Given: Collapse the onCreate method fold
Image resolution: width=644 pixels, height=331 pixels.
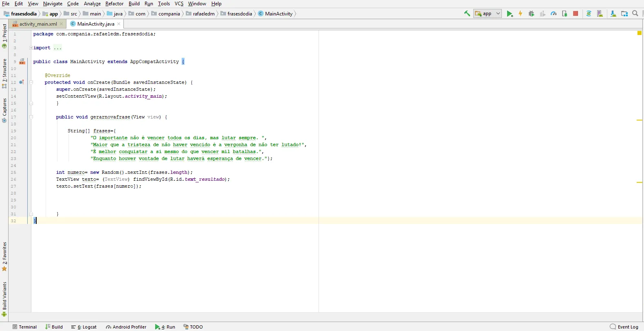Looking at the screenshot, I should [31, 82].
